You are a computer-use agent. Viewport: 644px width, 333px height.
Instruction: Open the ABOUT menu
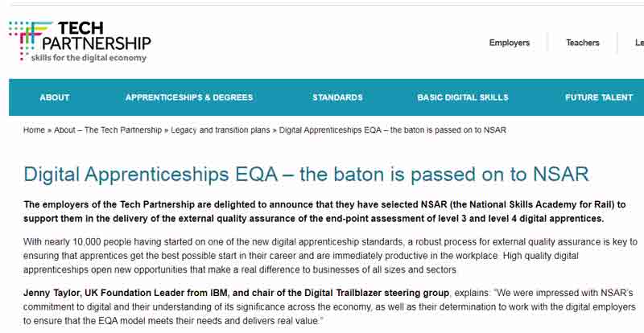[55, 97]
